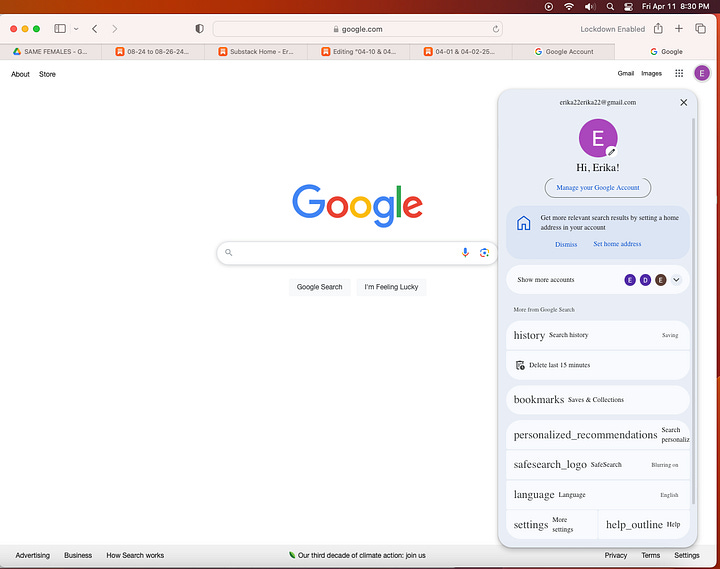Reload the page with the refresh icon
Screen dimensions: 720x569
(496, 29)
